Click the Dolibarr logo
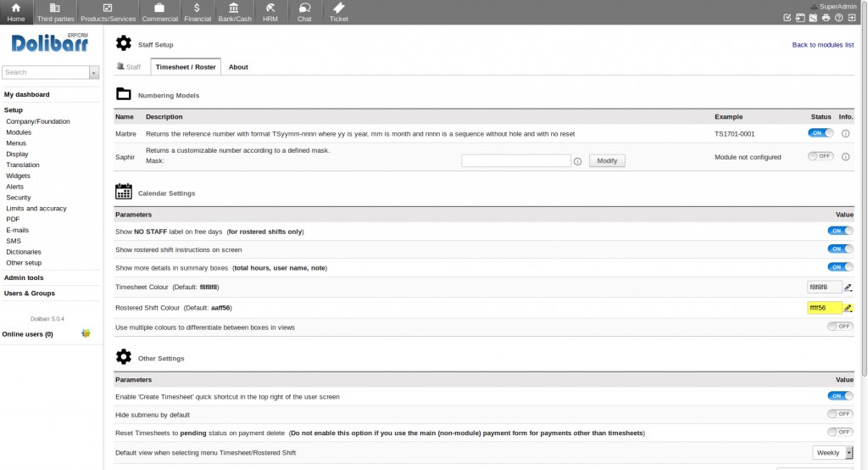This screenshot has width=868, height=470. click(50, 42)
